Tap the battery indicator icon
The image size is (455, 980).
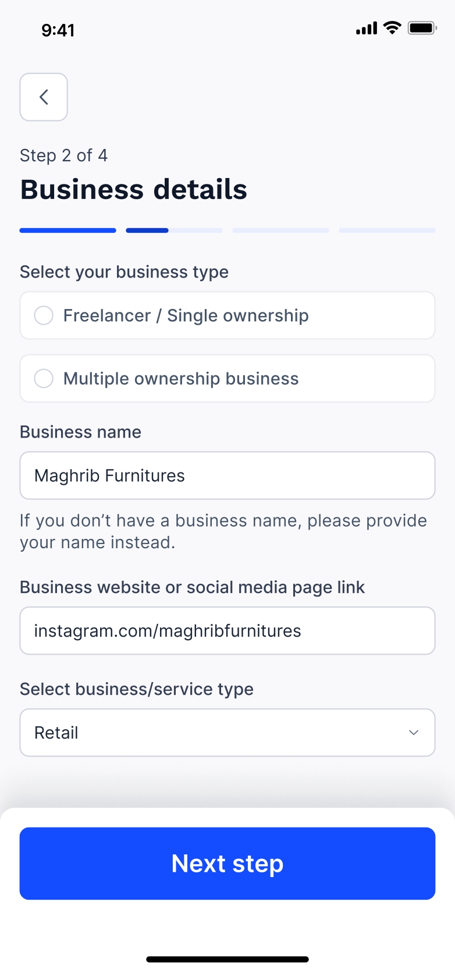point(422,28)
